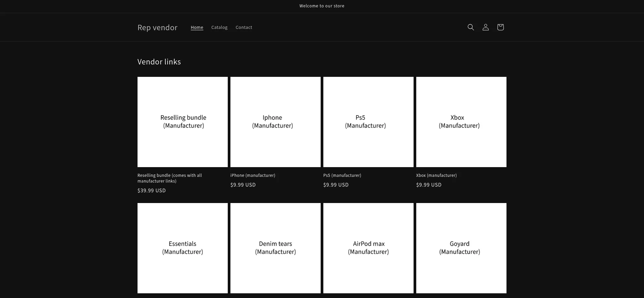Open the AirPod max (Manufacturer) product image
This screenshot has height=298, width=644.
(368, 248)
